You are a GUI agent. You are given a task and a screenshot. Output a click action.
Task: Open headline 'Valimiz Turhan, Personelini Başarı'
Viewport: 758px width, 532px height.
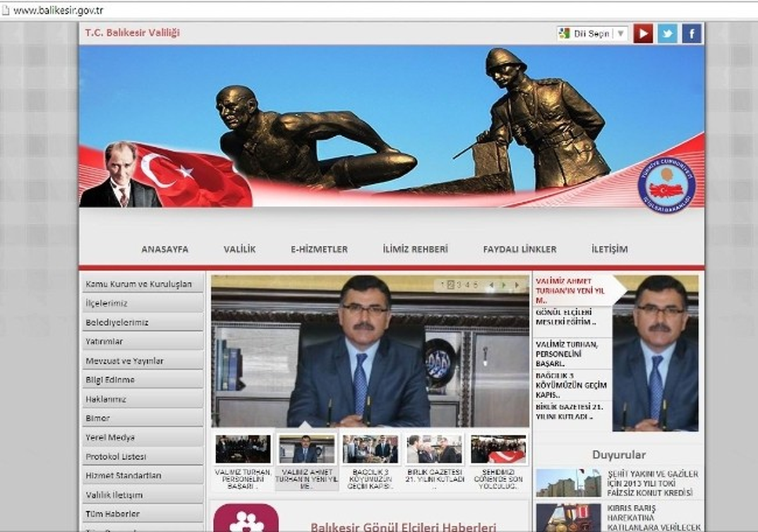(x=566, y=354)
